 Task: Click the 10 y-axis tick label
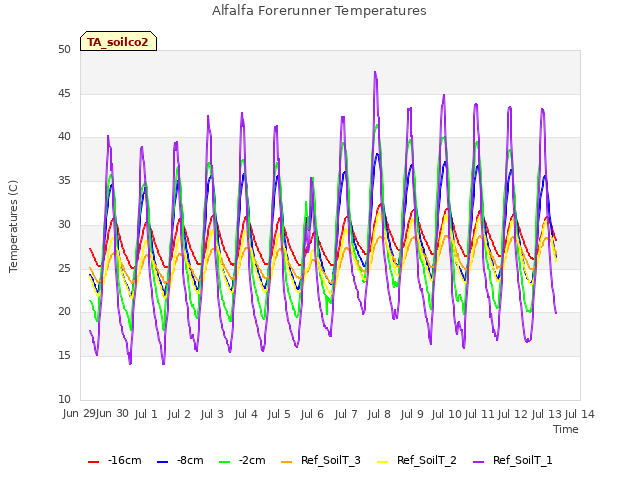click(64, 399)
